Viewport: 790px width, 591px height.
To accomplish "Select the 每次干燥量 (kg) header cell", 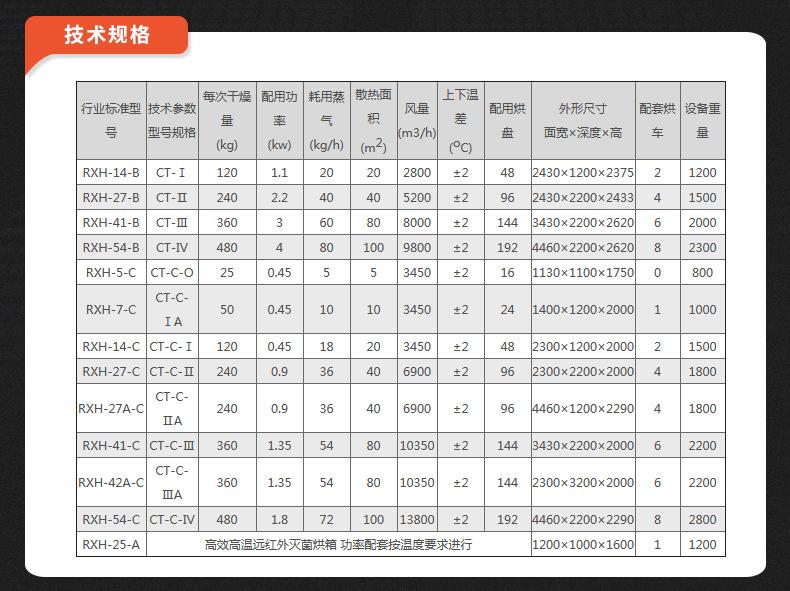I will coord(227,120).
